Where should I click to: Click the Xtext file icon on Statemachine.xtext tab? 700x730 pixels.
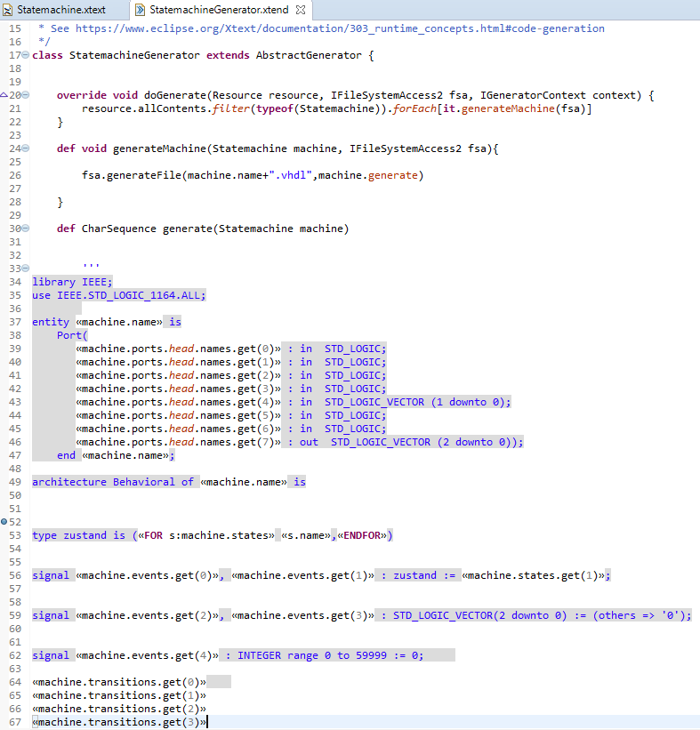[x=8, y=10]
